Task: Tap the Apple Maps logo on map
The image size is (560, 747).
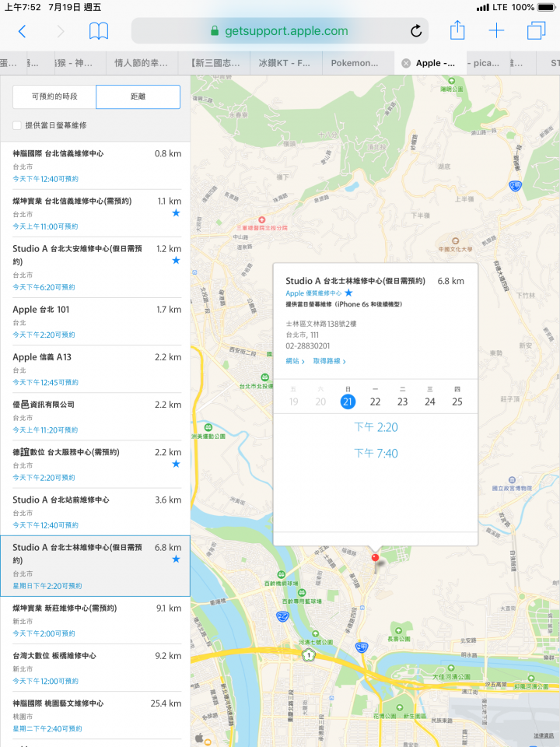Action: 199,738
